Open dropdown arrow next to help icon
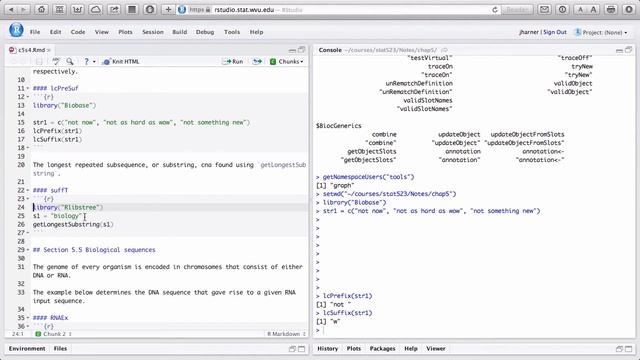This screenshot has width=640, height=360. tap(94, 62)
